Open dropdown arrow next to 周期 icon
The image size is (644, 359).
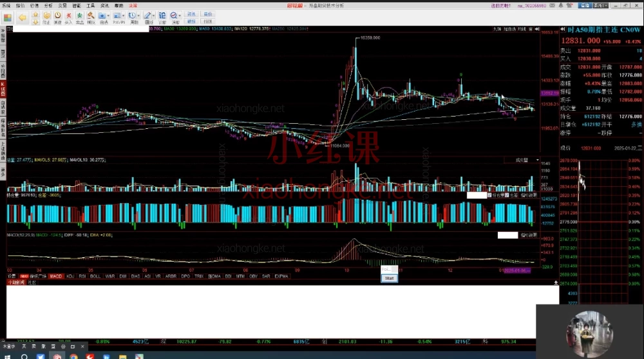tap(138, 15)
